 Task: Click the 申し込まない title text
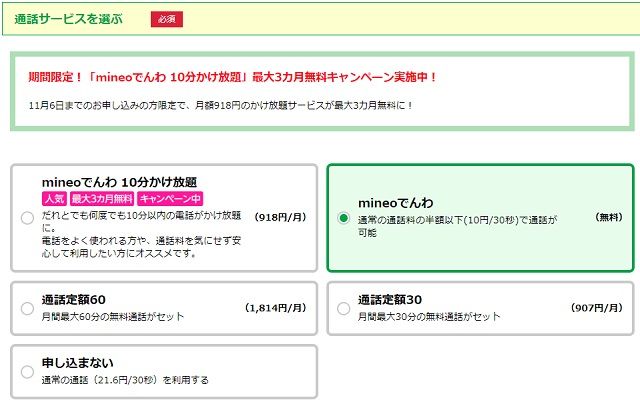coord(78,363)
